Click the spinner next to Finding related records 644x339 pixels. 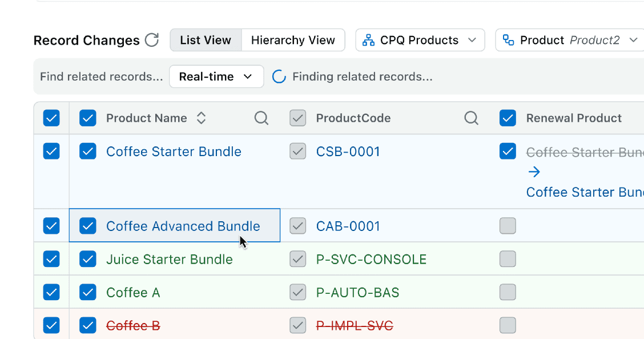coord(279,77)
